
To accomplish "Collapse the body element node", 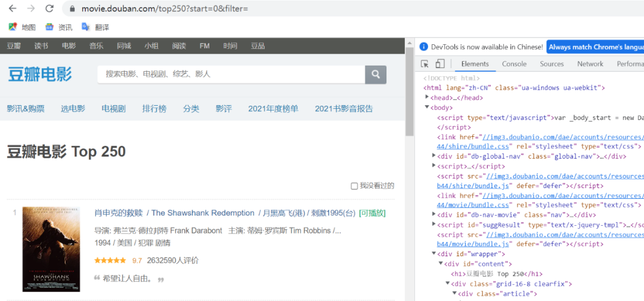I will pos(427,107).
